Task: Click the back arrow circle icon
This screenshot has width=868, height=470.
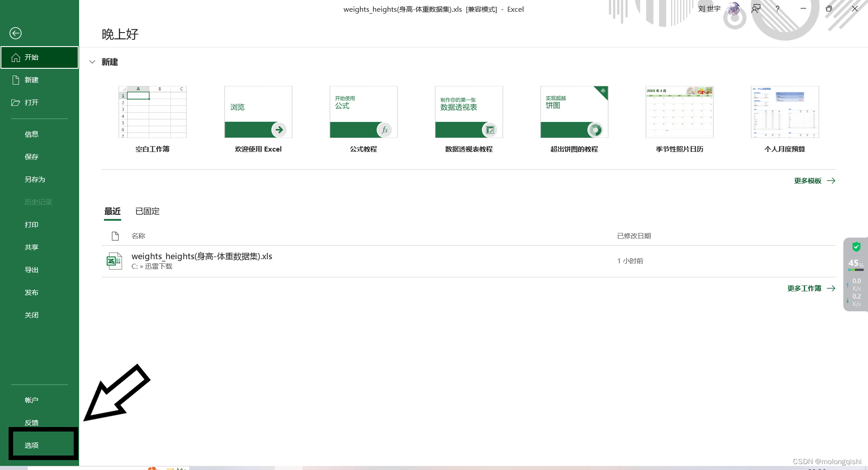Action: click(x=15, y=33)
